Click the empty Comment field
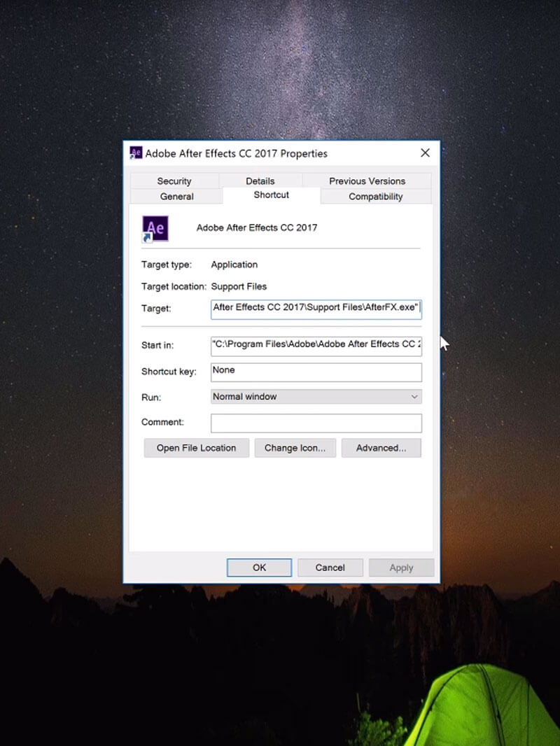This screenshot has width=560, height=746. pyautogui.click(x=316, y=423)
